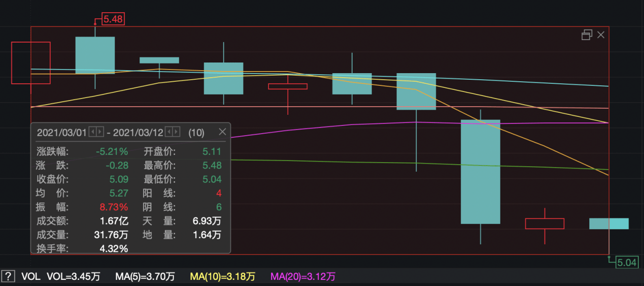644x286 pixels.
Task: Move start date 2021/03/01 one day later
Action: (100, 132)
